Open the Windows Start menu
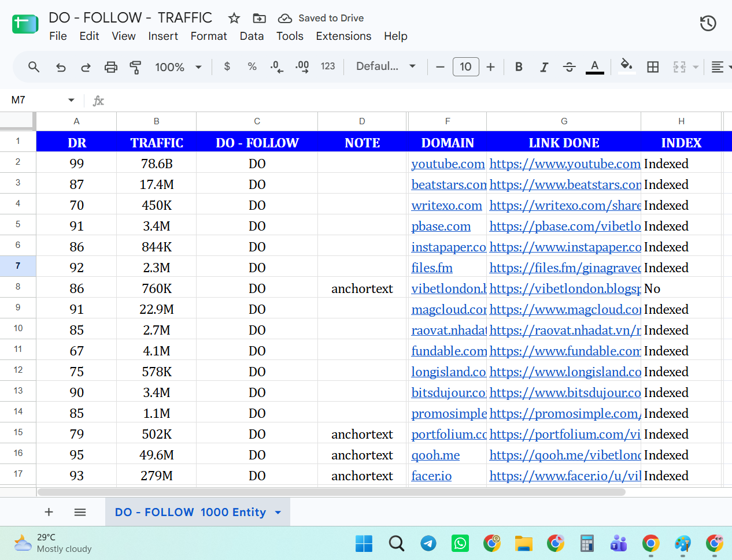This screenshot has height=560, width=732. coord(364,543)
